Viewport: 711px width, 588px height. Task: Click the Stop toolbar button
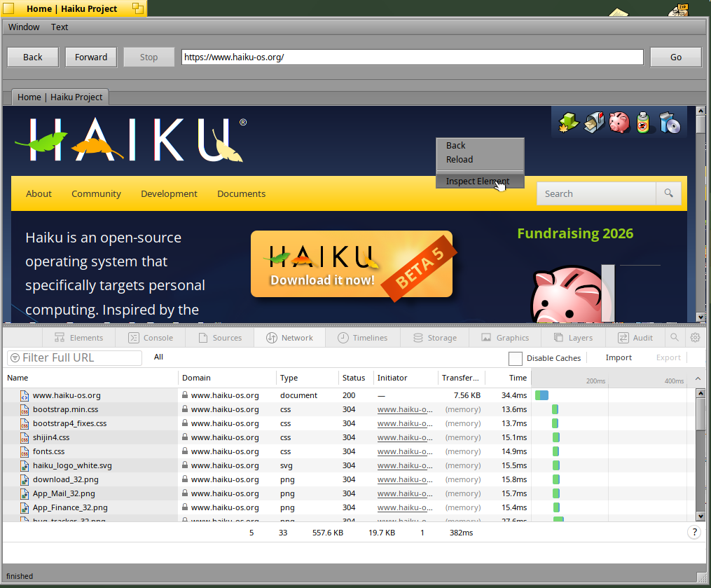point(149,57)
